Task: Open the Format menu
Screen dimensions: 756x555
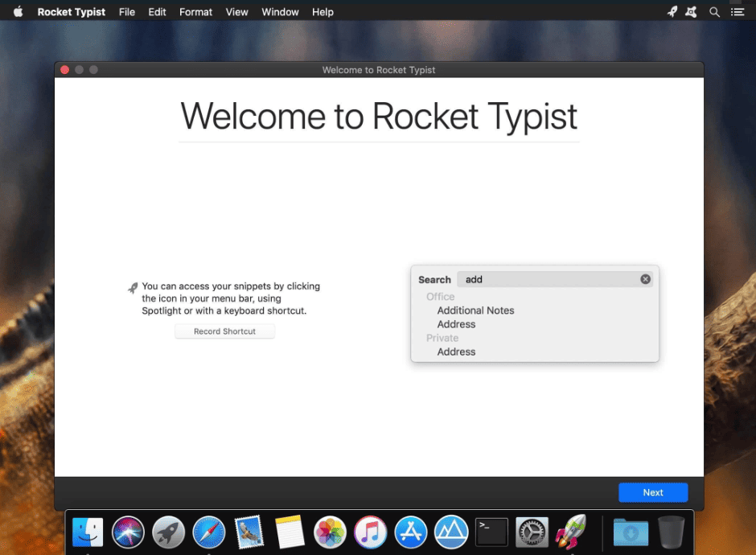Action: [195, 12]
